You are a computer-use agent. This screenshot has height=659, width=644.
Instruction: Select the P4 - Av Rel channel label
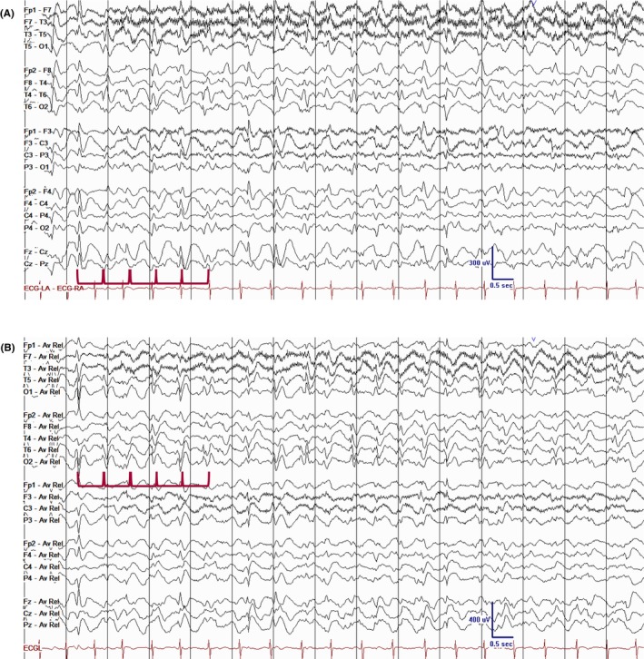click(42, 578)
